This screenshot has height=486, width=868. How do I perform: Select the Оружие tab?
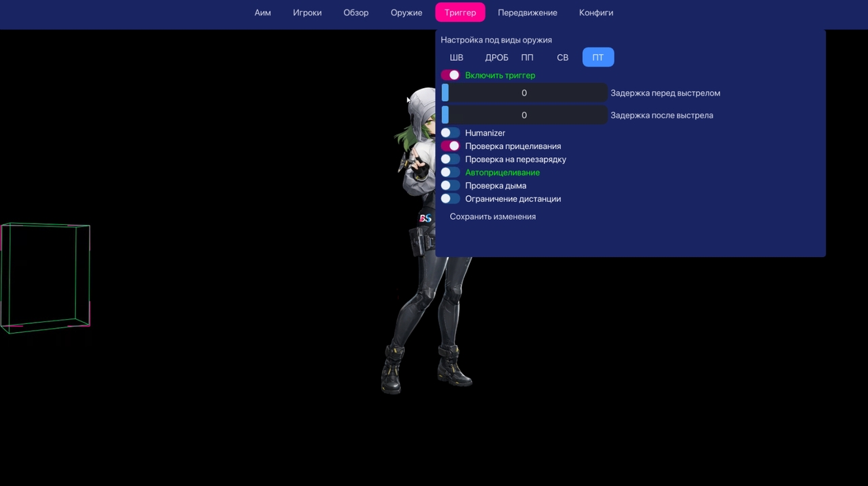(406, 13)
